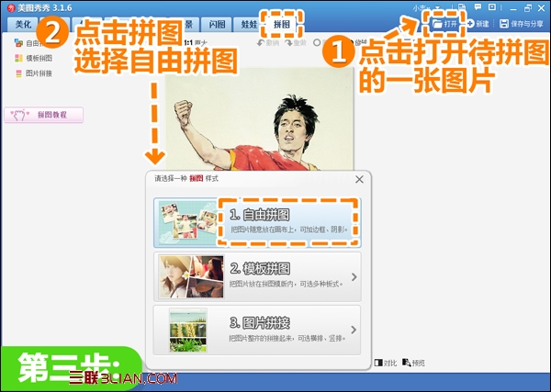Screen dimensions: 551x392
Task: Open the 拼图教程 tutorial button
Action: 43,115
